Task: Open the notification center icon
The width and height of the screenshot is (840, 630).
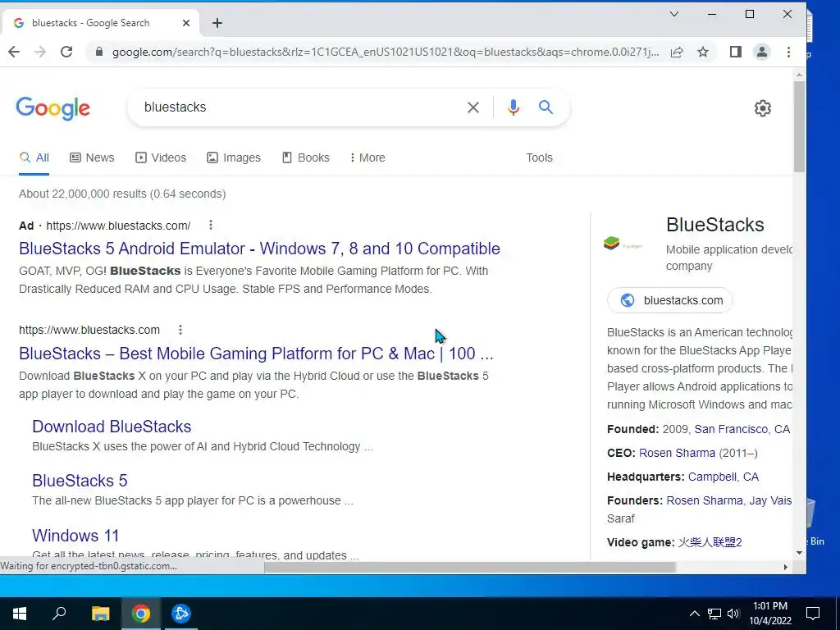Action: coord(813,614)
